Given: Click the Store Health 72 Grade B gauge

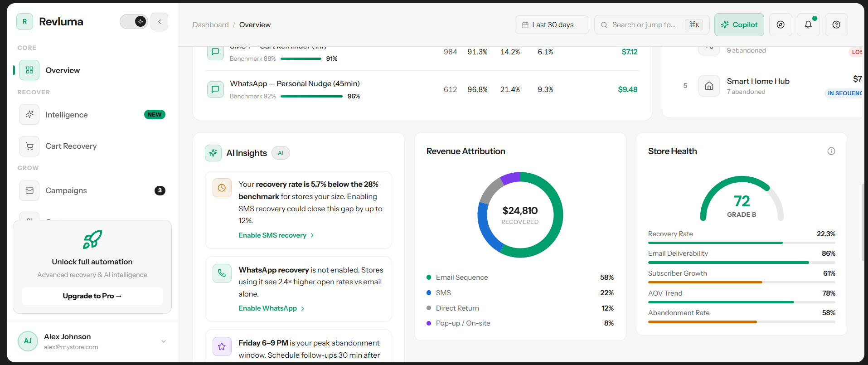Looking at the screenshot, I should pyautogui.click(x=742, y=199).
